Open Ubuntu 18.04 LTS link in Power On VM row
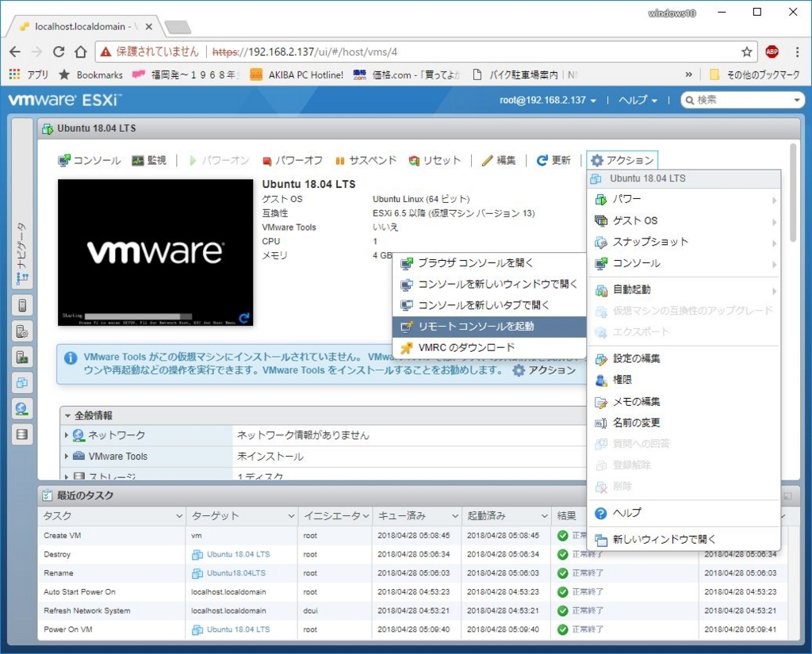The width and height of the screenshot is (812, 654). pyautogui.click(x=238, y=629)
